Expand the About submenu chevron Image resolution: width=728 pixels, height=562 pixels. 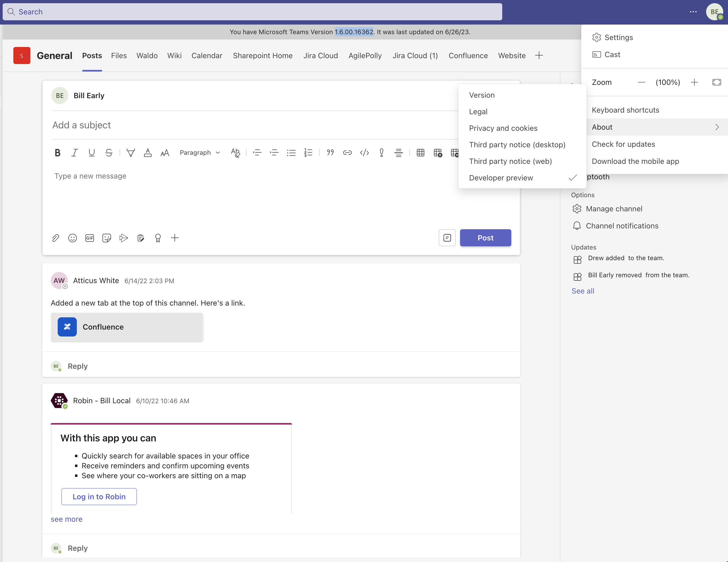tap(717, 127)
